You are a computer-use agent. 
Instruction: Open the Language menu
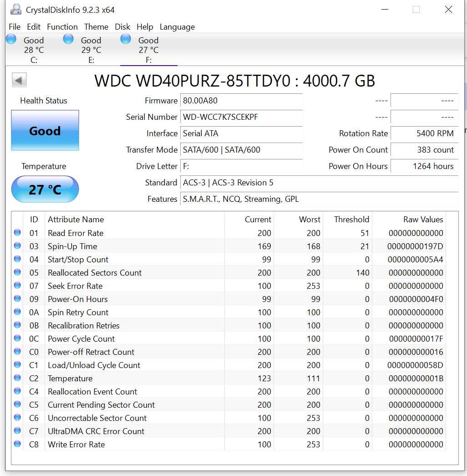[x=177, y=27]
